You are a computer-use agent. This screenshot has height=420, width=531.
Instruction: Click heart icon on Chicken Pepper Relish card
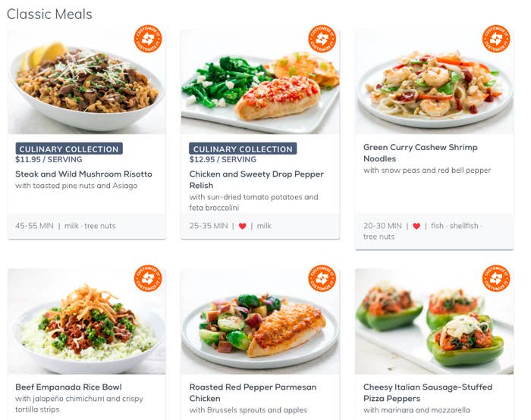(x=243, y=226)
